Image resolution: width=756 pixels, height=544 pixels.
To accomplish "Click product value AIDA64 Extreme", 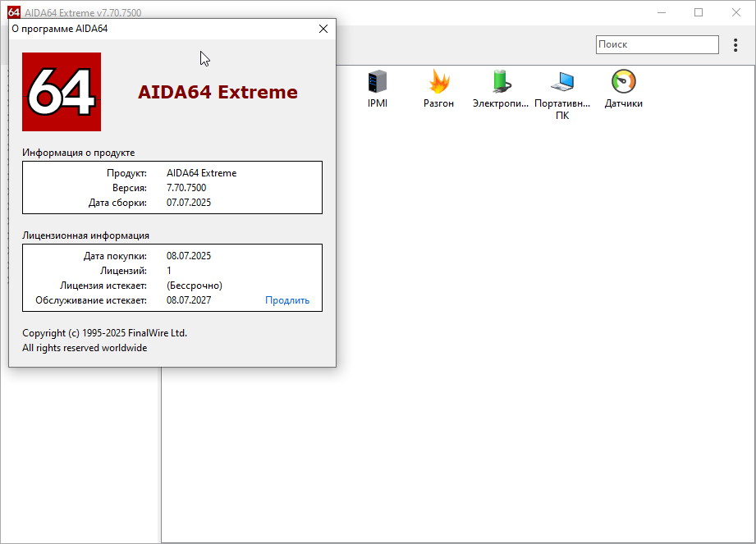I will click(x=202, y=173).
